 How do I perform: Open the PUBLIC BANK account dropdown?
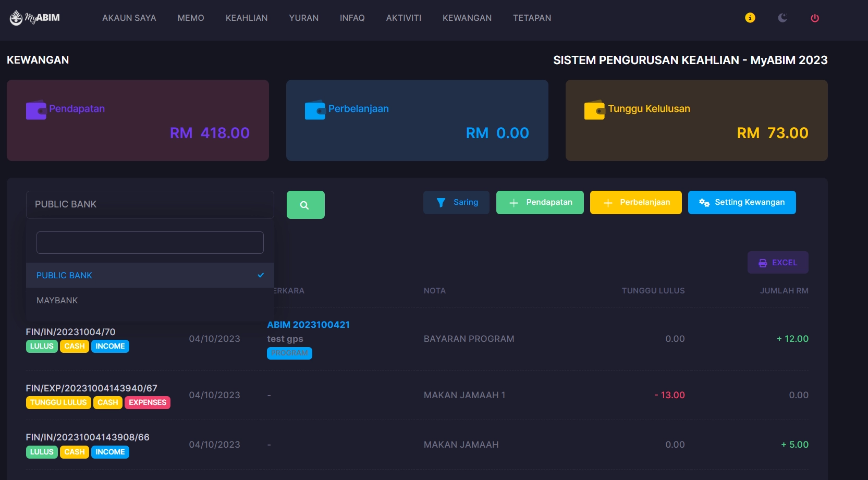[x=150, y=204]
